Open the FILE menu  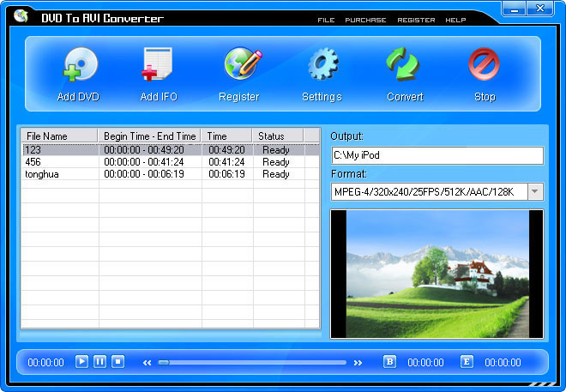tap(326, 21)
